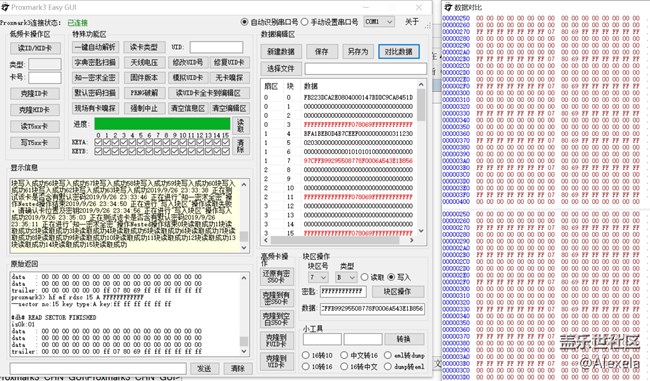
Task: Toggle KEYB checkbox for sector 15
Action: (x=226, y=151)
